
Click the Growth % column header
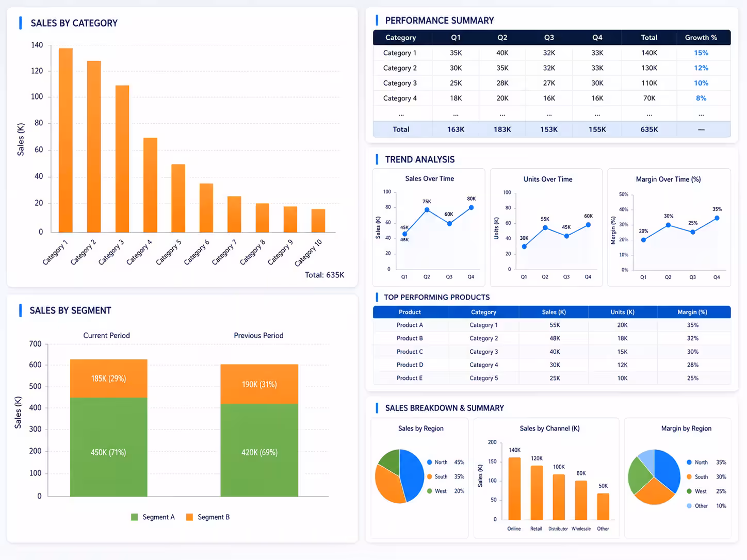(x=701, y=38)
